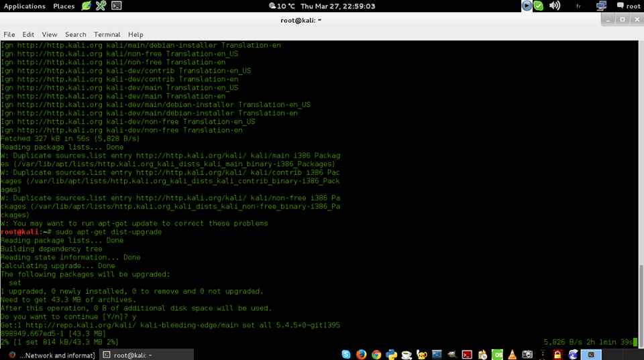This screenshot has height=360, width=644.
Task: Open the Search menu
Action: point(76,34)
